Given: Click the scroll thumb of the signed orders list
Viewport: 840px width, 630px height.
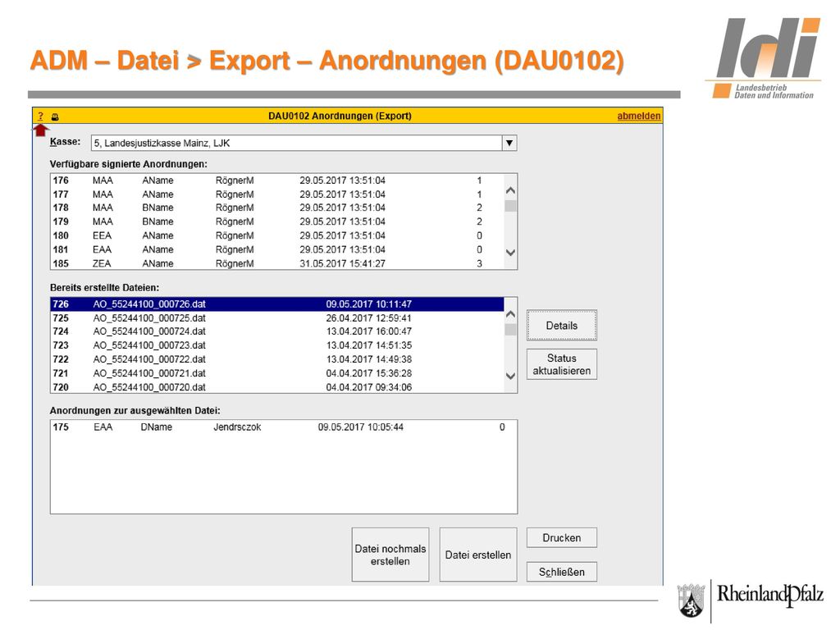Looking at the screenshot, I should 510,206.
